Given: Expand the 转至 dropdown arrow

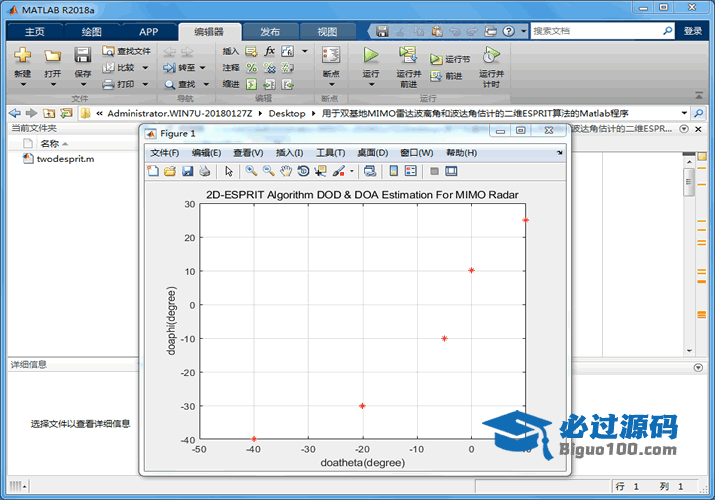Looking at the screenshot, I should pyautogui.click(x=202, y=68).
